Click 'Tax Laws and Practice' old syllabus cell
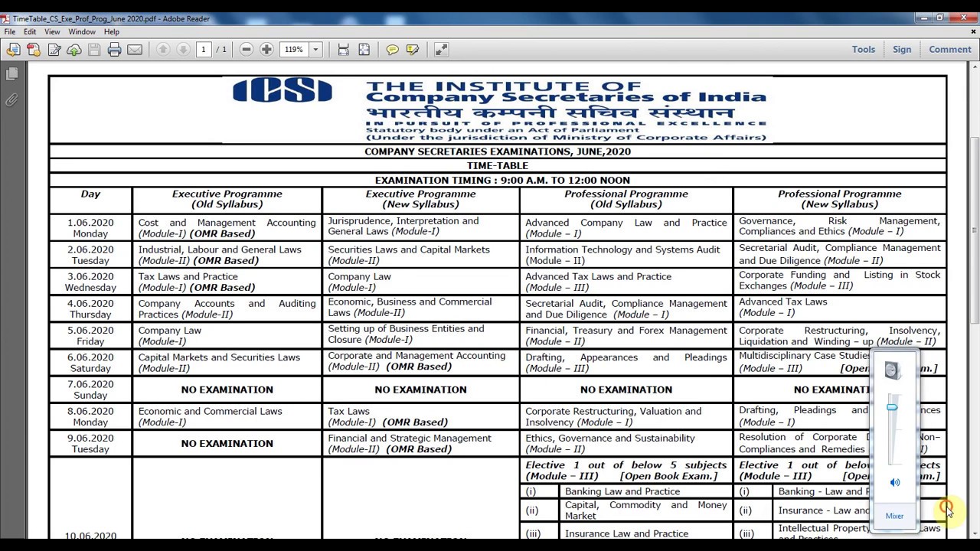The image size is (980, 551). [x=227, y=282]
